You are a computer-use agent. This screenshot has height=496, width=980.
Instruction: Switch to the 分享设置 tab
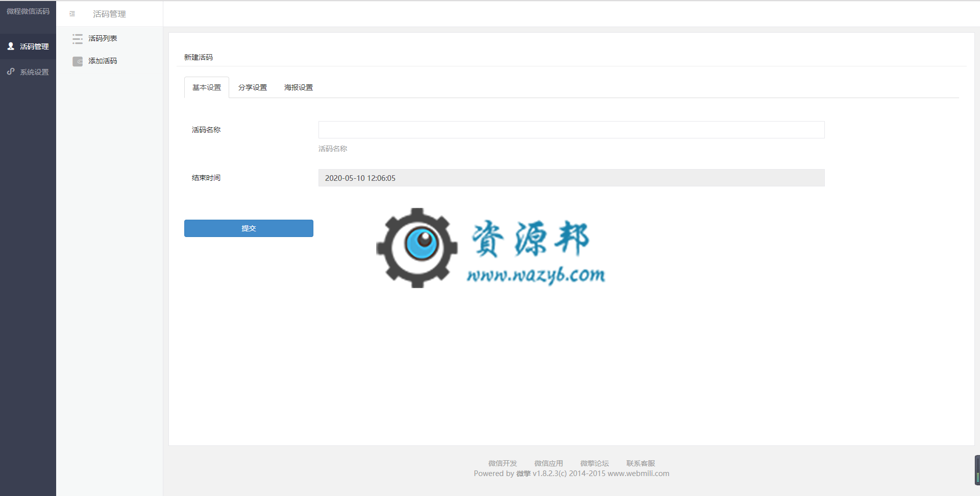coord(253,87)
